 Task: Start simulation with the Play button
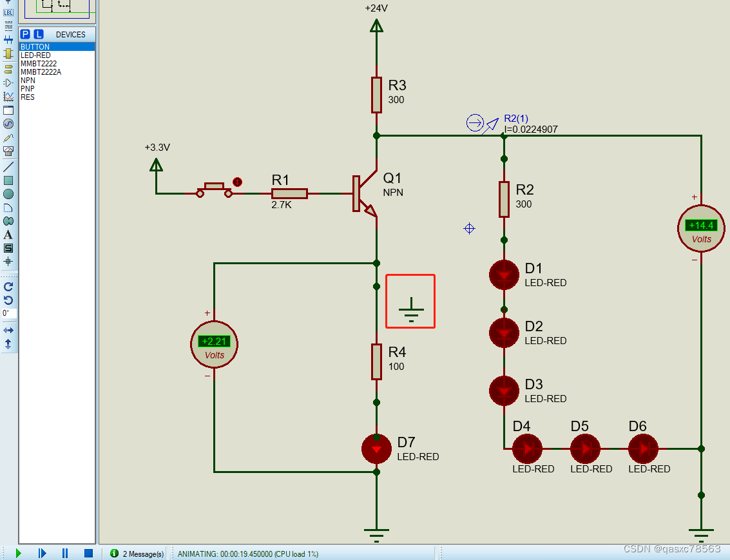[x=18, y=553]
